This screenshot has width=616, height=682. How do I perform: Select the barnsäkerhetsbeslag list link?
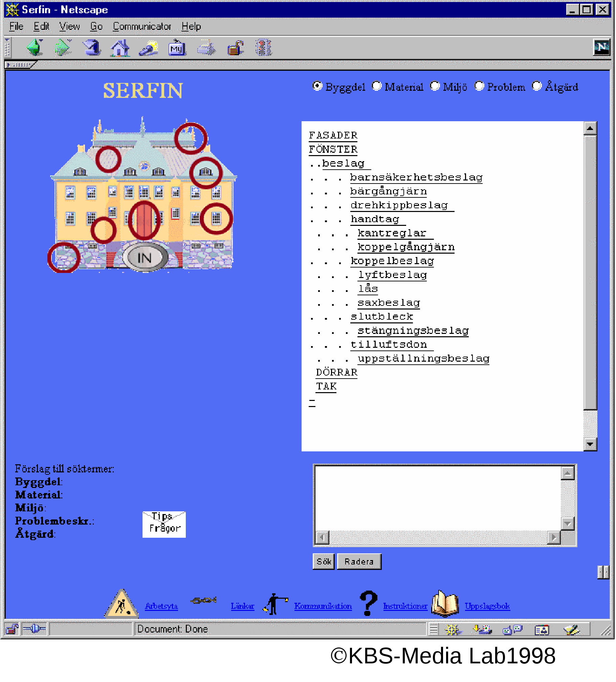click(x=416, y=177)
